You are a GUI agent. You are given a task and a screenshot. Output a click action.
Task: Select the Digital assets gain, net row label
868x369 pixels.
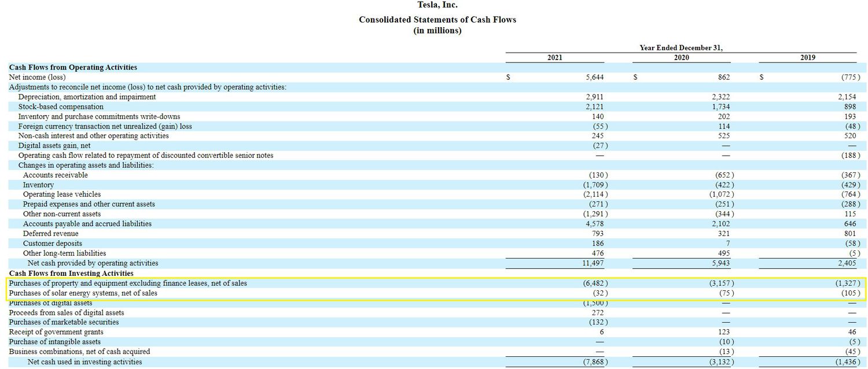tap(54, 146)
